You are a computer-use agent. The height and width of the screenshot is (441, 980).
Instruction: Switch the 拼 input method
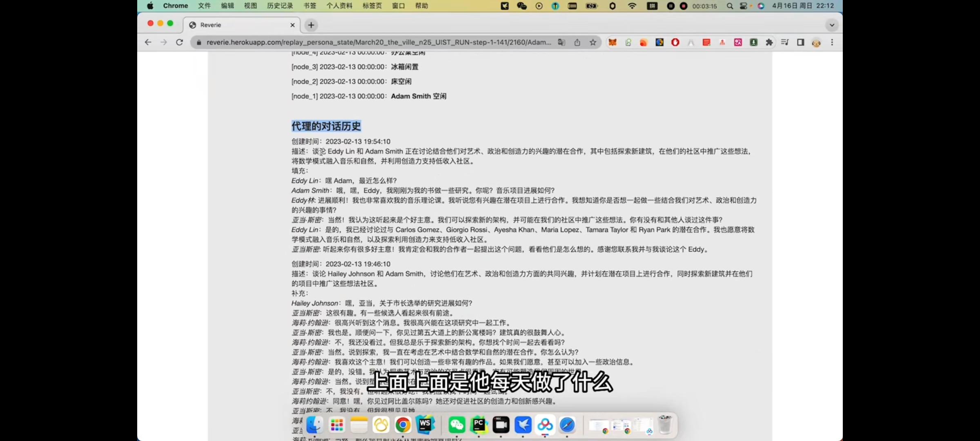(x=652, y=6)
